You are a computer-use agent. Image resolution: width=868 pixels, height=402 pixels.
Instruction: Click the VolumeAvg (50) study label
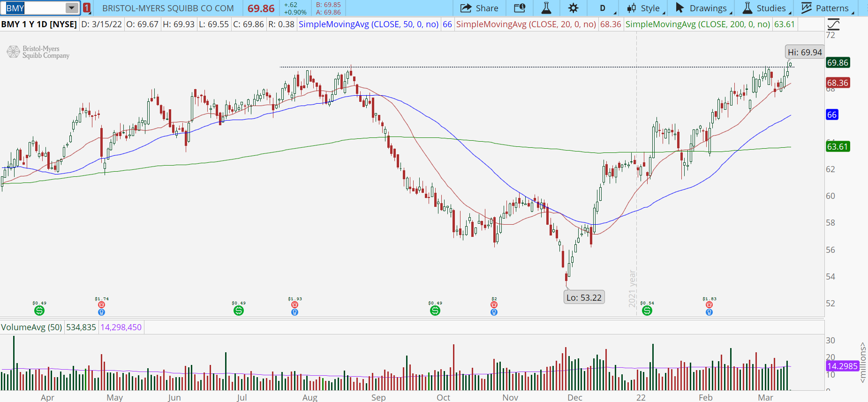[x=31, y=327]
